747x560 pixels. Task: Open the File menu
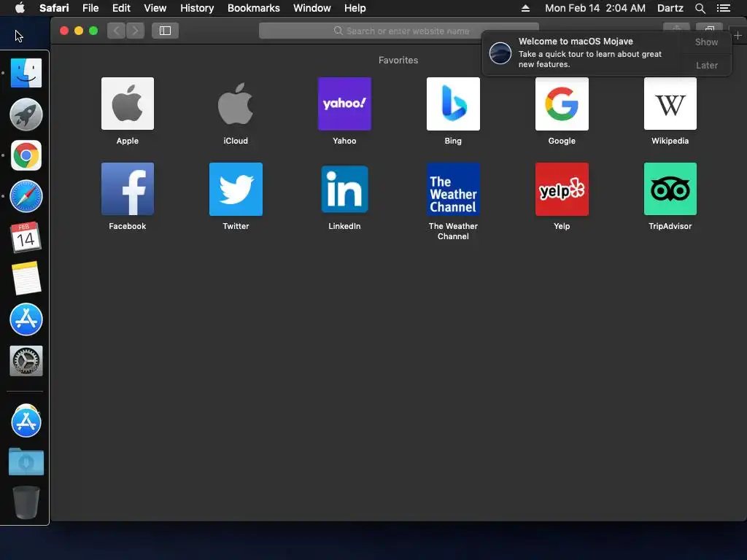[90, 8]
